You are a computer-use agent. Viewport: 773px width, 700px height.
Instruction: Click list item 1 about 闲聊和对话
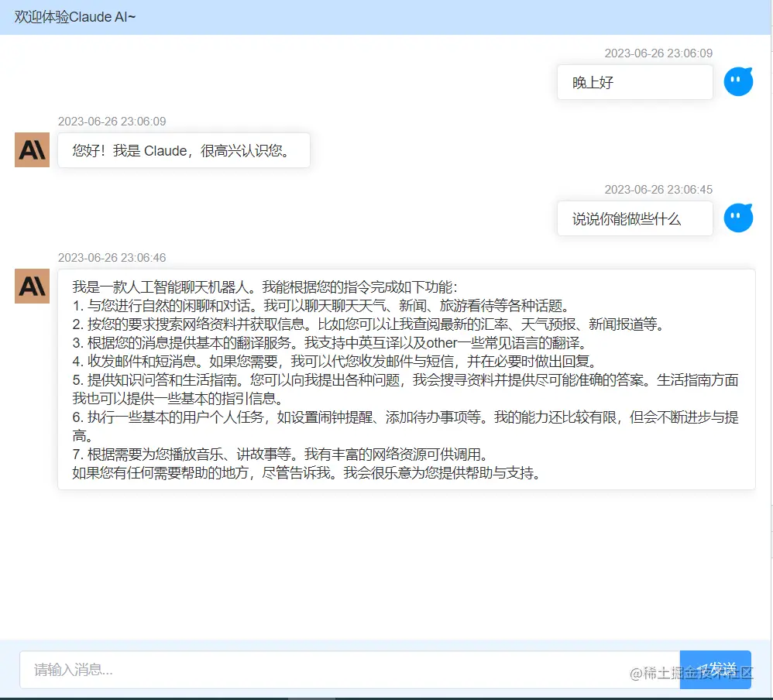tap(321, 306)
